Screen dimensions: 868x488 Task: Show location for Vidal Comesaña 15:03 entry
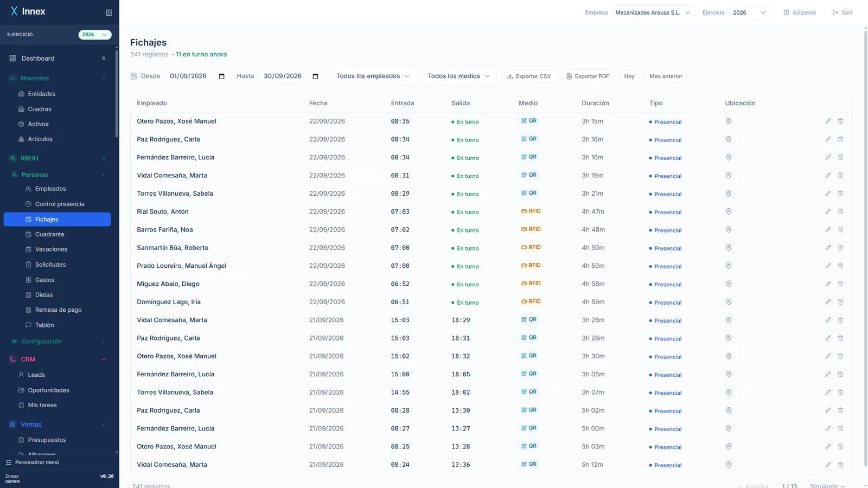[x=729, y=320]
